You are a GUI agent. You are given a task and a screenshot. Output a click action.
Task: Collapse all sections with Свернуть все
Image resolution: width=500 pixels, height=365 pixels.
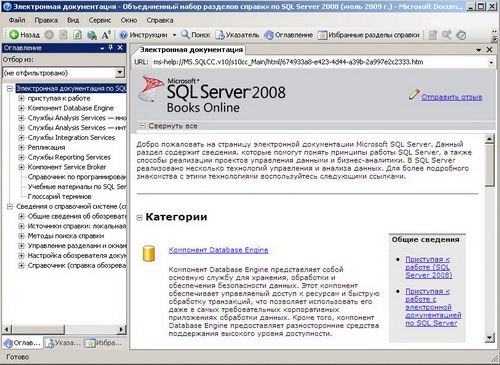tap(173, 126)
